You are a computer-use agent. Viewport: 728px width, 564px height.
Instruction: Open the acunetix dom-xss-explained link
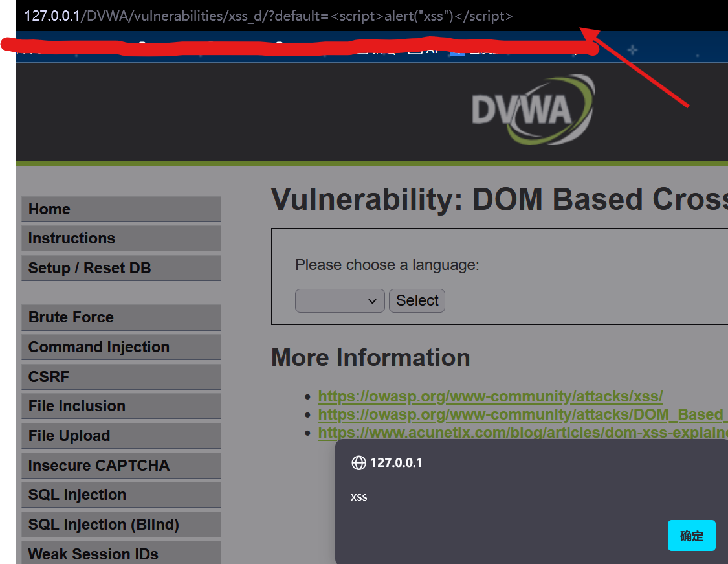click(523, 433)
